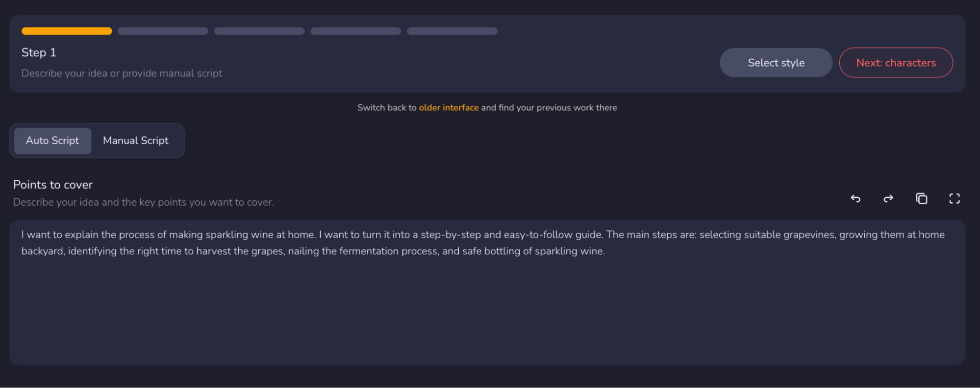980x388 pixels.
Task: Copy the script text using the copy icon
Action: [x=921, y=199]
